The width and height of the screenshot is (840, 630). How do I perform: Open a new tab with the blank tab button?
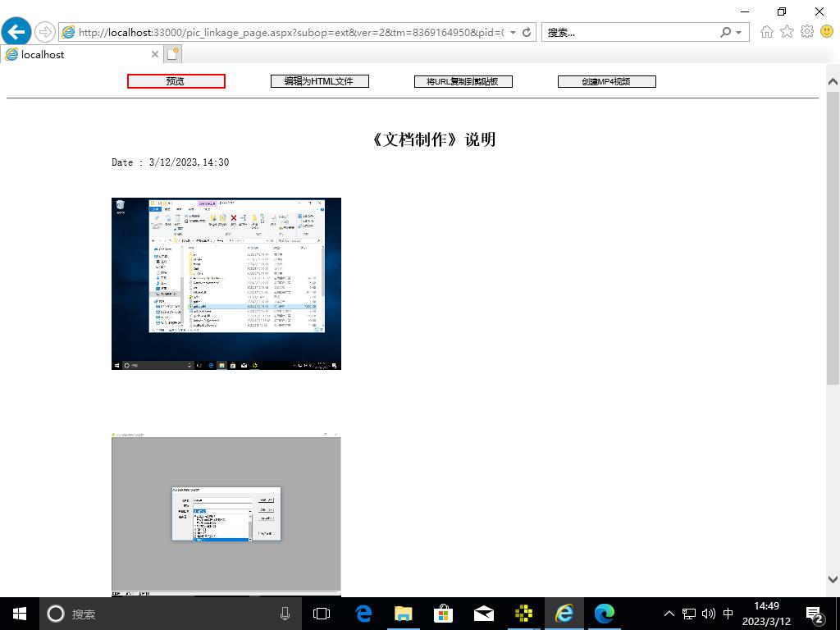point(172,54)
